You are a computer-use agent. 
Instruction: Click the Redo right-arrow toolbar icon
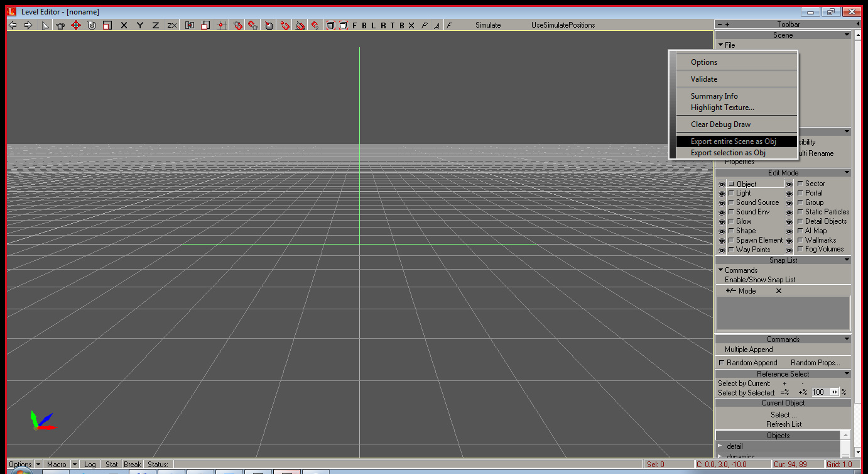pos(28,25)
